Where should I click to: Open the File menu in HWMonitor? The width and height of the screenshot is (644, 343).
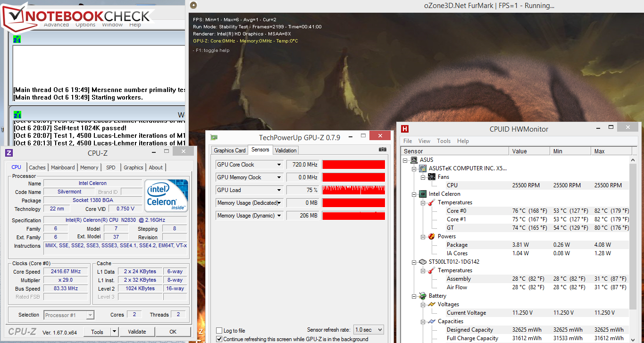click(408, 141)
